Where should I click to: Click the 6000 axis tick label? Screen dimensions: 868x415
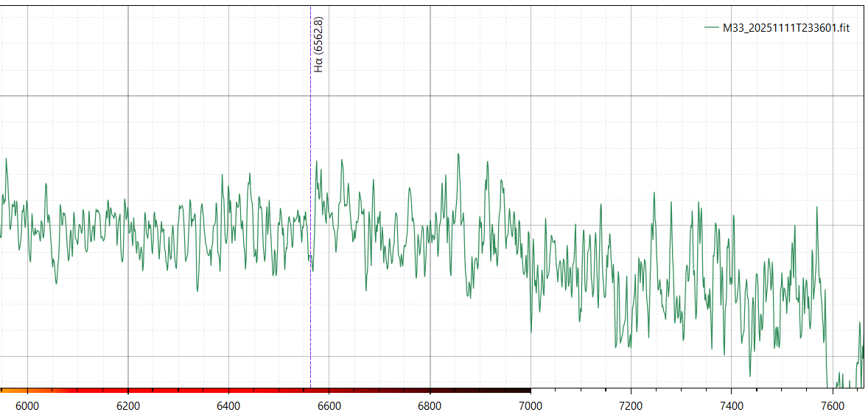[x=27, y=405]
